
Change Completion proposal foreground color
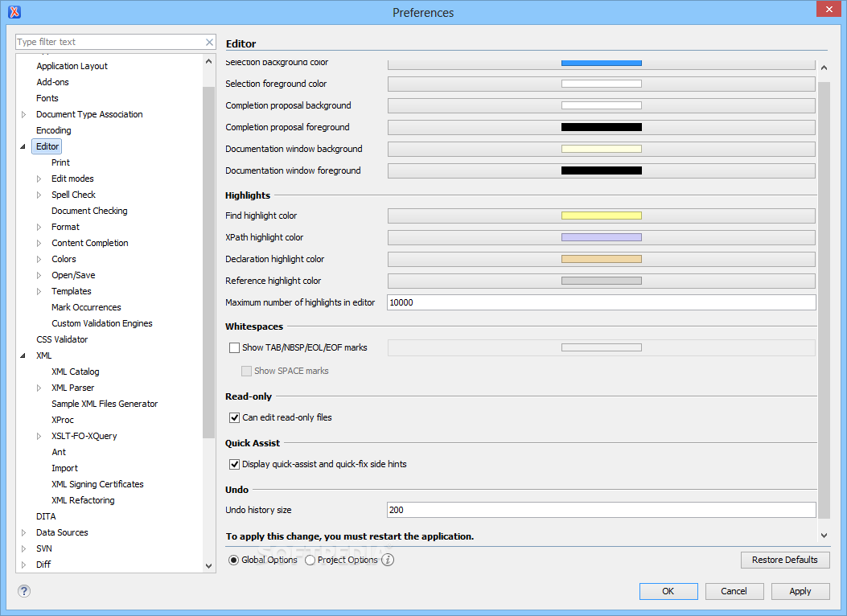pos(601,127)
